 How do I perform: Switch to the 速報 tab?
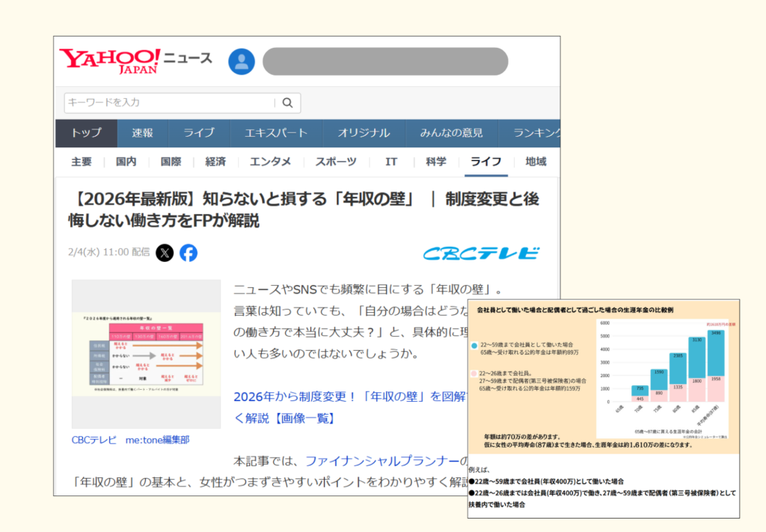pos(142,133)
